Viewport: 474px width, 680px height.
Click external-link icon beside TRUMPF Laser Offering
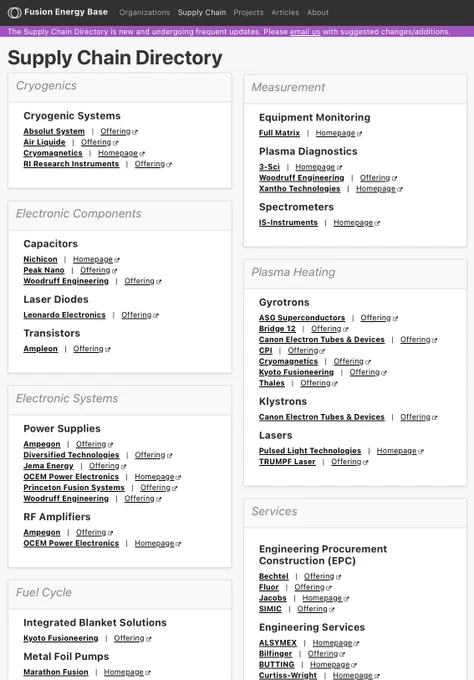click(365, 462)
